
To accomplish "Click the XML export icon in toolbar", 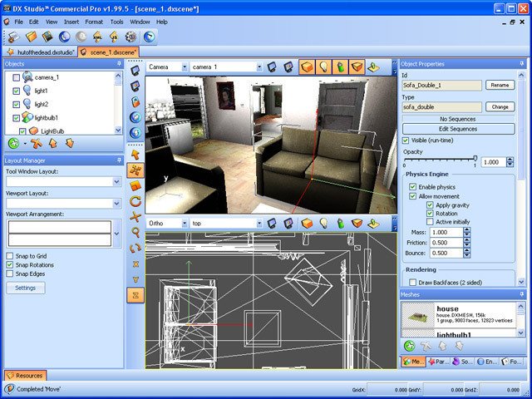I will (x=96, y=37).
